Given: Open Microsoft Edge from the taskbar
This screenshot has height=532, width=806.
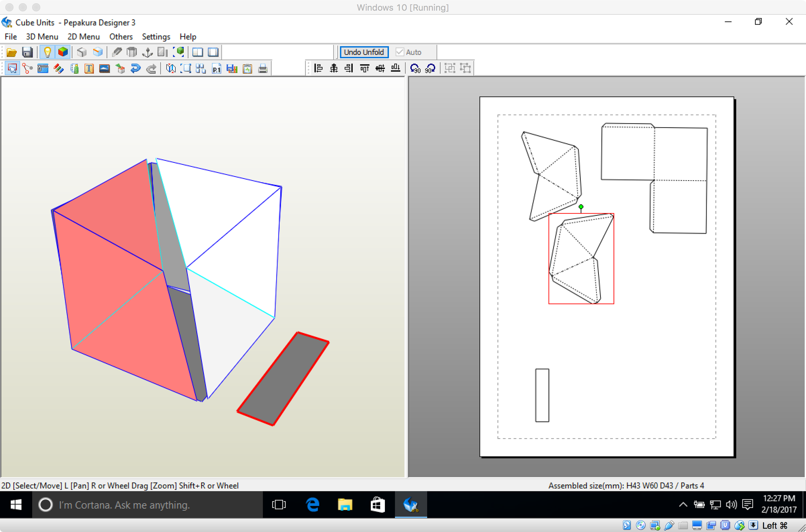Looking at the screenshot, I should point(312,504).
